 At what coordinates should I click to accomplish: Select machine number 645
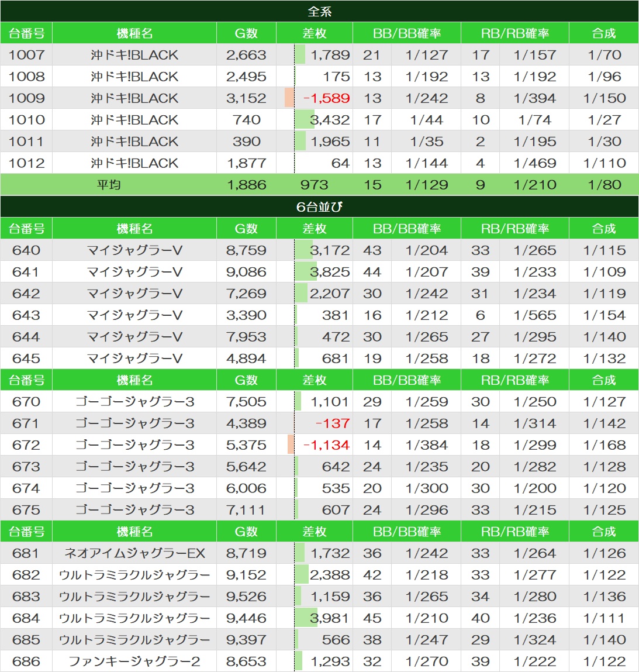26,359
